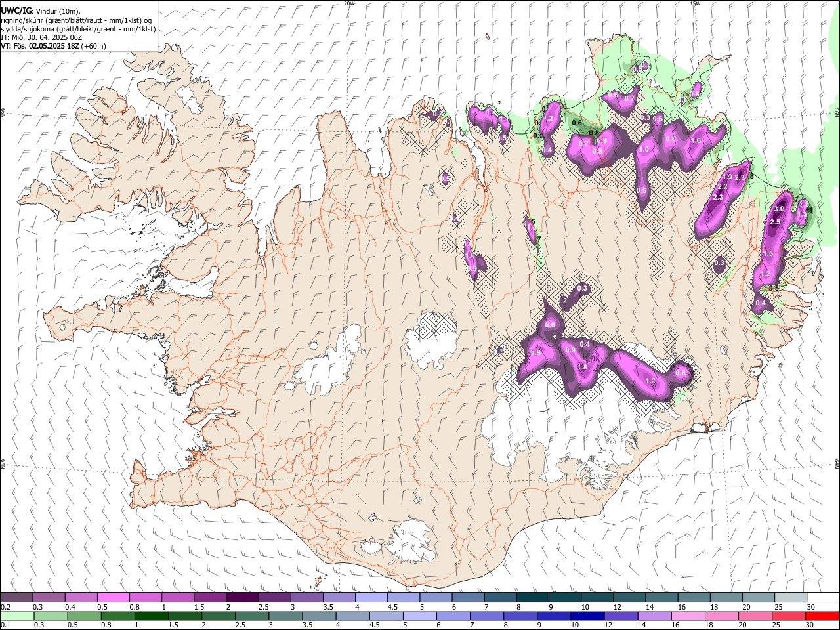Screen dimensions: 840x630
Task: Click the palest green rain swatch from 0.1 to 0.3
Action: [x=17, y=616]
